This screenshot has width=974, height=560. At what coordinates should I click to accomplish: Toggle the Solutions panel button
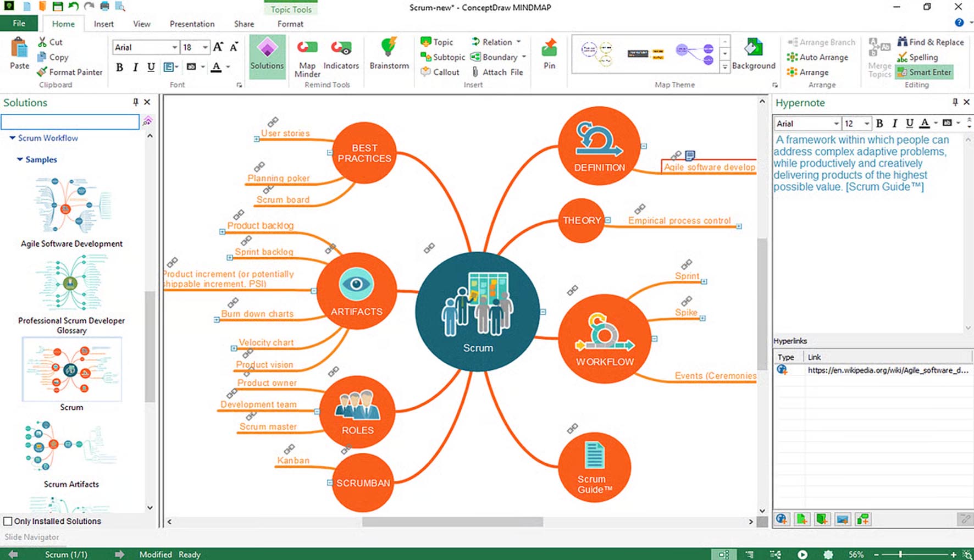tap(267, 54)
